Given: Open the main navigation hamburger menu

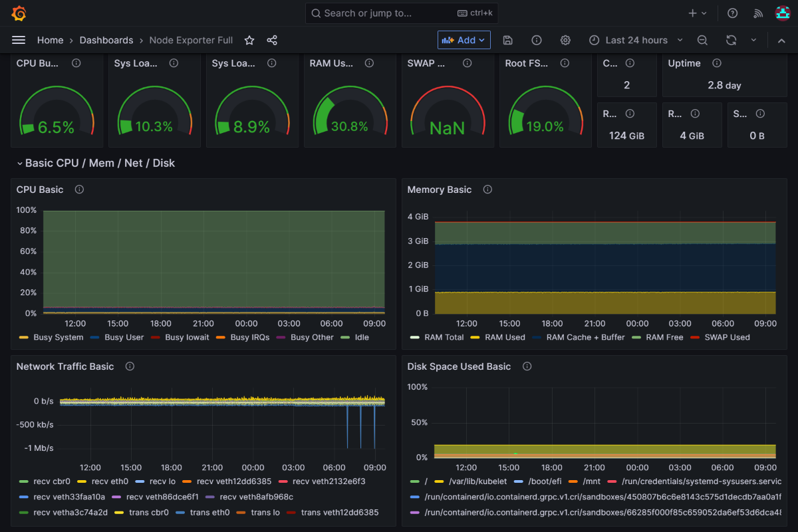Looking at the screenshot, I should [19, 40].
